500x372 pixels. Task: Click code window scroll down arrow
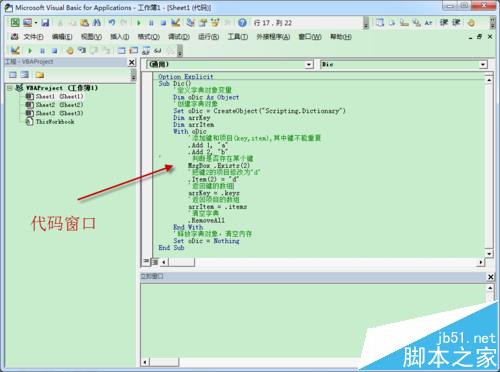[x=489, y=254]
